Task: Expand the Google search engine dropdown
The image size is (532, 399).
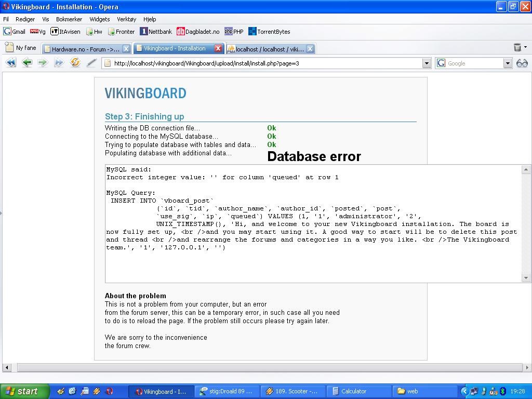Action: point(507,63)
